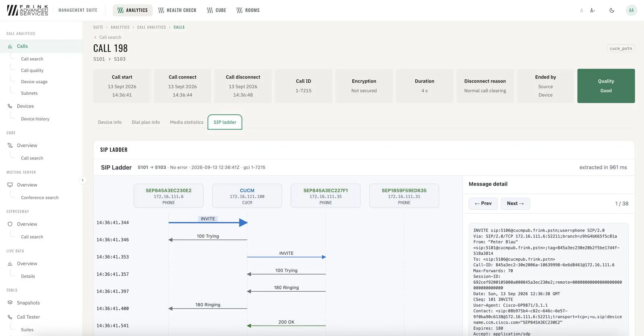644x336 pixels.
Task: Open Call search under Call Analytics
Action: click(x=32, y=59)
